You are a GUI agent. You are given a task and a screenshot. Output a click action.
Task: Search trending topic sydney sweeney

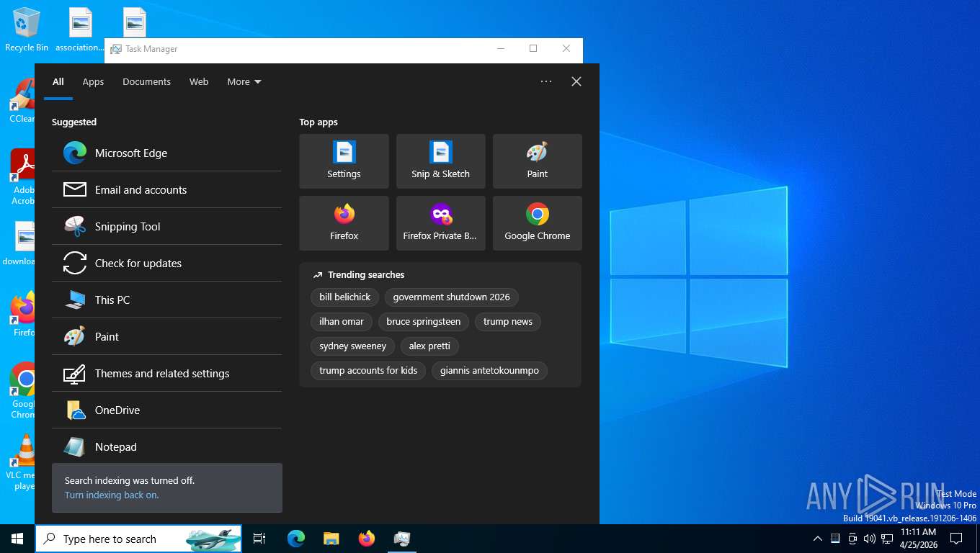tap(352, 346)
